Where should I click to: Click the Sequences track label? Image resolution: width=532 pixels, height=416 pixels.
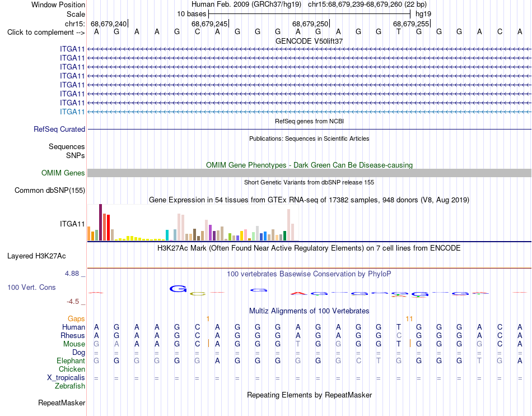67,146
